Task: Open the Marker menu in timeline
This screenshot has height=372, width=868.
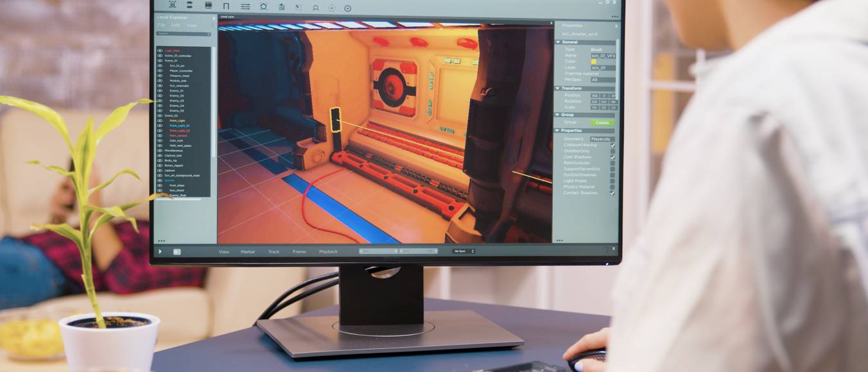Action: click(248, 251)
